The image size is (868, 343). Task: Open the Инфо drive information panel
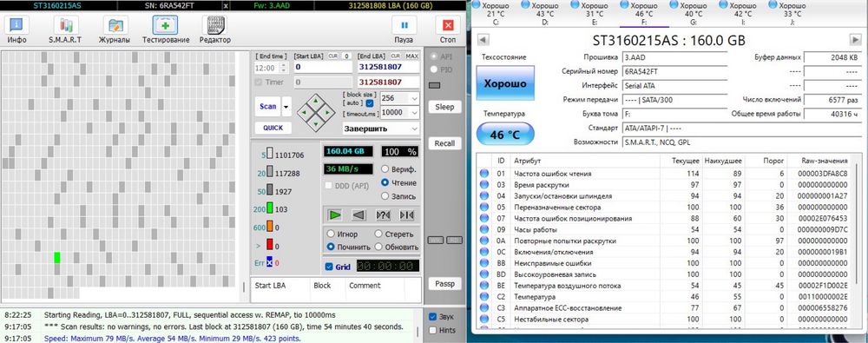[x=16, y=30]
